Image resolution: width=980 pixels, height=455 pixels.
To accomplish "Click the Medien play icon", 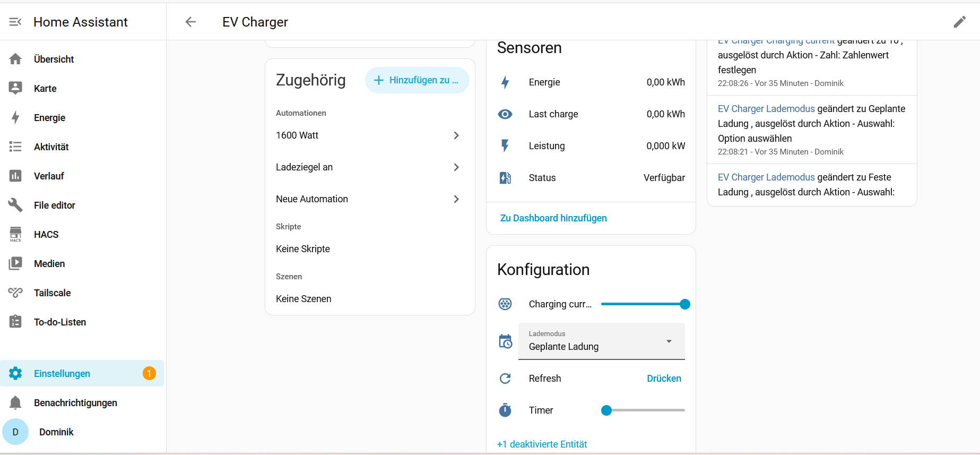I will (x=15, y=263).
